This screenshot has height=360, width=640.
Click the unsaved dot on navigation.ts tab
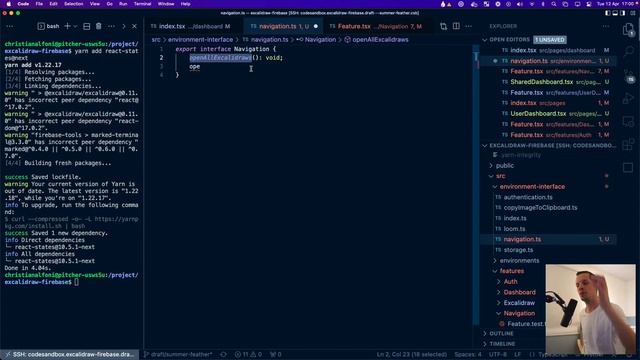316,26
